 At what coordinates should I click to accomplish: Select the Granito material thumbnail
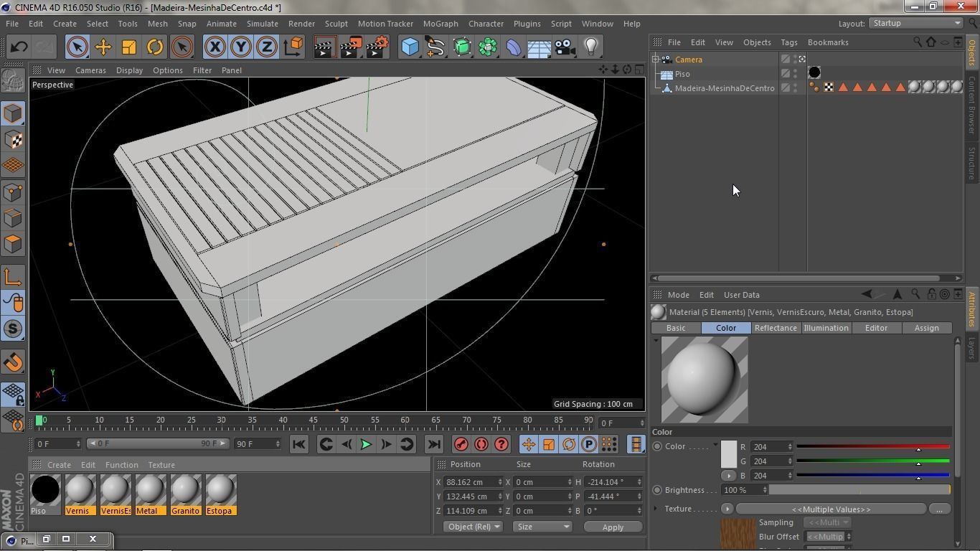click(x=185, y=494)
